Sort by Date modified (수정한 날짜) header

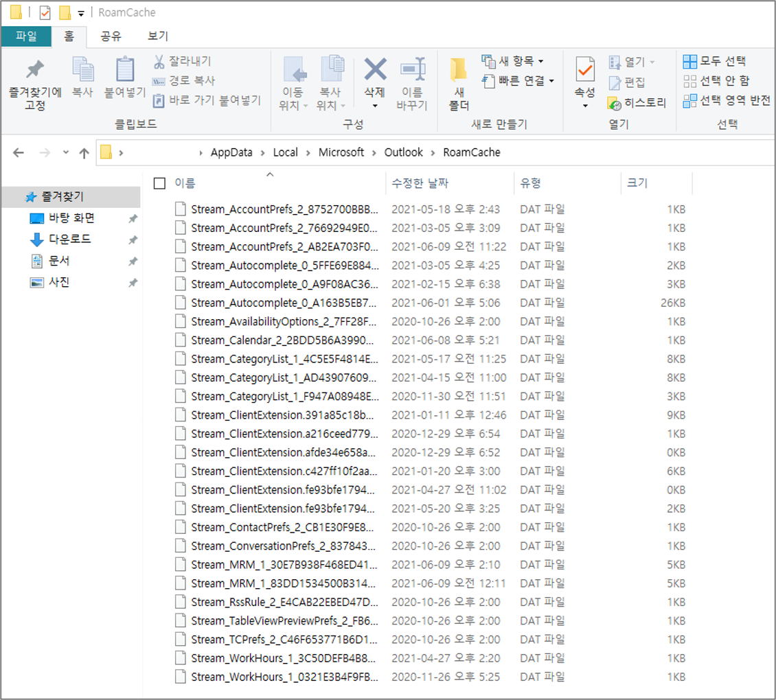pos(420,183)
